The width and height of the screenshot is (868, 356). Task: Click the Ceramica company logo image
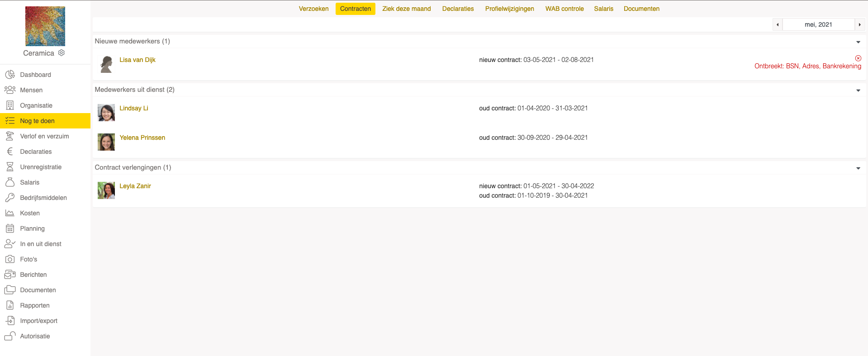[x=45, y=26]
